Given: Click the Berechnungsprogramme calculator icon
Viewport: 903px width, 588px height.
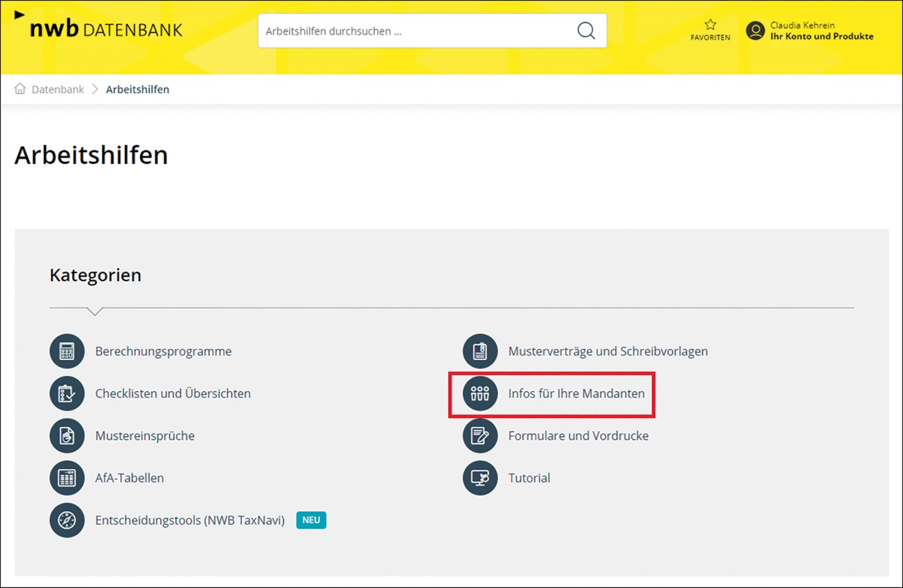Looking at the screenshot, I should coord(67,351).
